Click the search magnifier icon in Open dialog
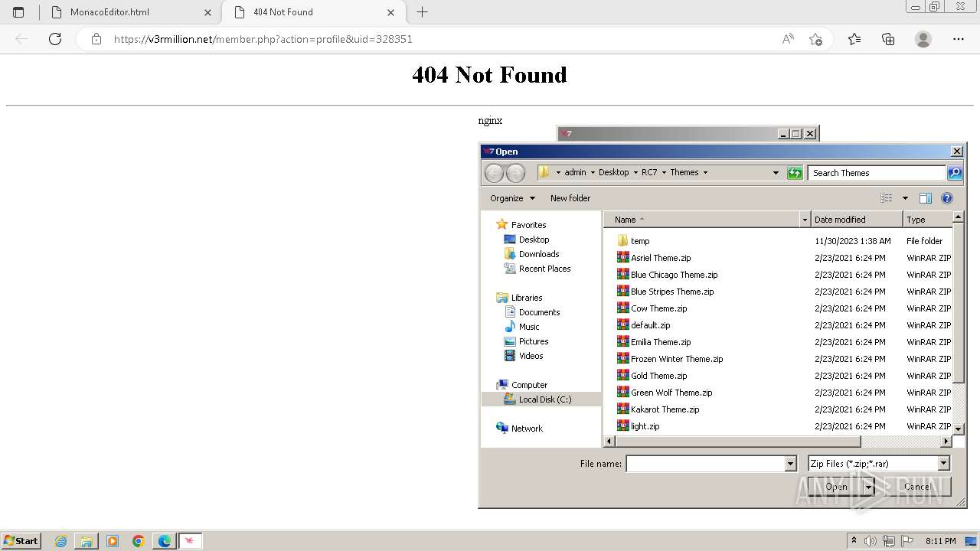This screenshot has height=551, width=980. point(955,173)
